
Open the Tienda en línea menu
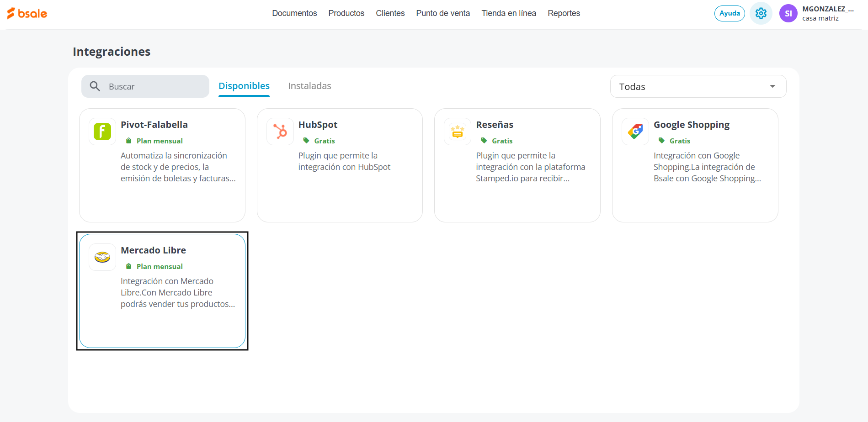[x=509, y=13]
